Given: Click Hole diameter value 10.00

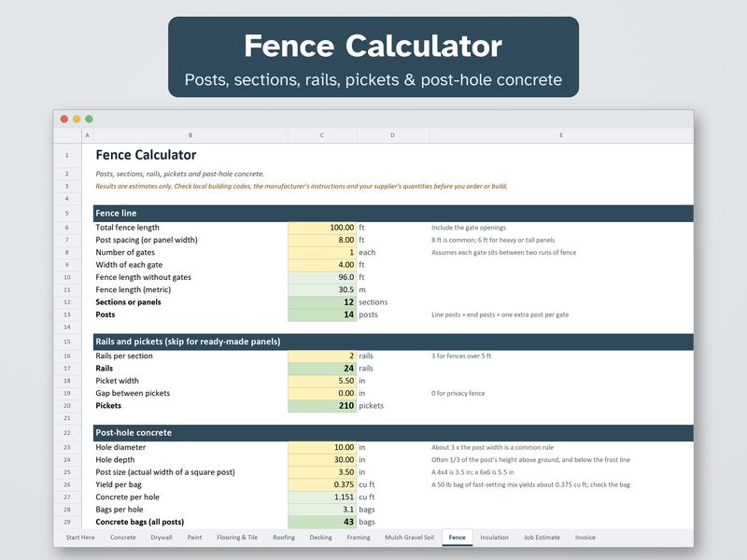Looking at the screenshot, I should click(x=322, y=447).
